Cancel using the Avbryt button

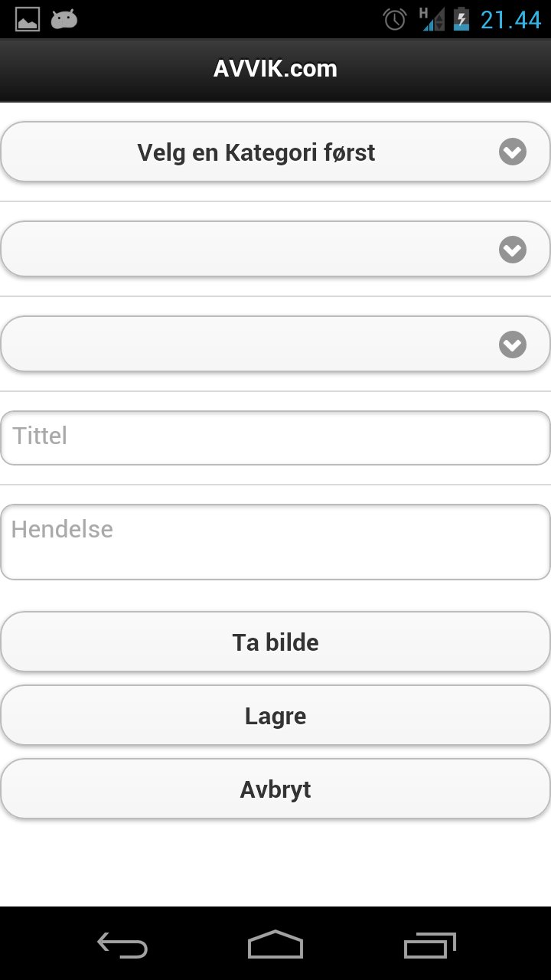275,789
